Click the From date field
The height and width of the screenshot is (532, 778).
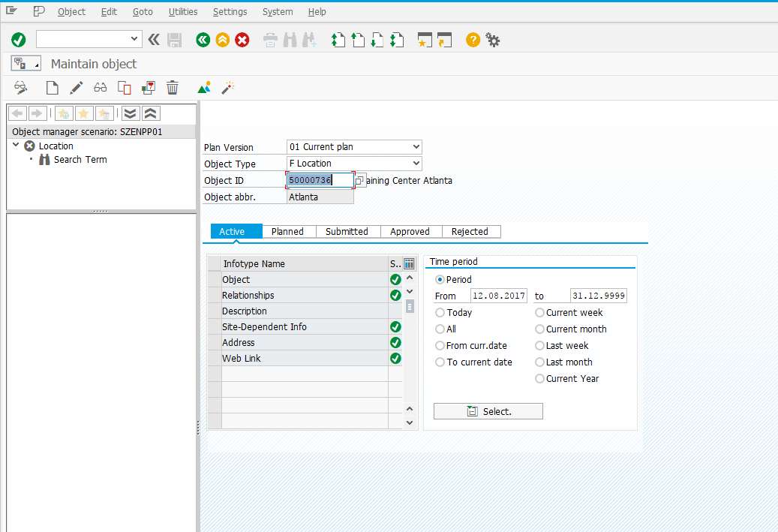pos(499,296)
